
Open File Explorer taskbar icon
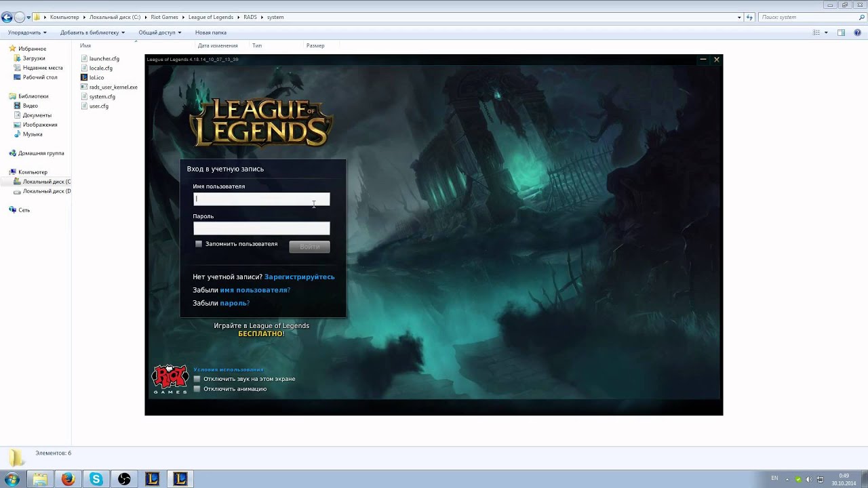point(40,479)
